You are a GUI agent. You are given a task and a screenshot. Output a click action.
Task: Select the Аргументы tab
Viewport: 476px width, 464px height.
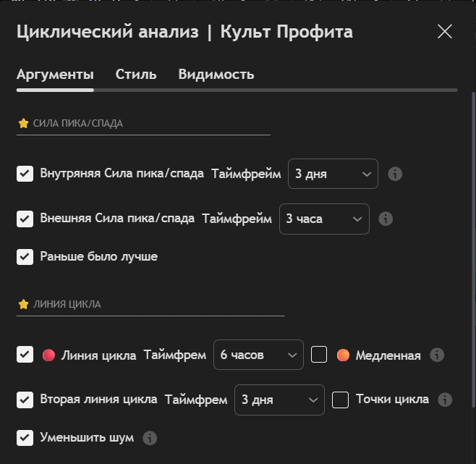pos(55,75)
